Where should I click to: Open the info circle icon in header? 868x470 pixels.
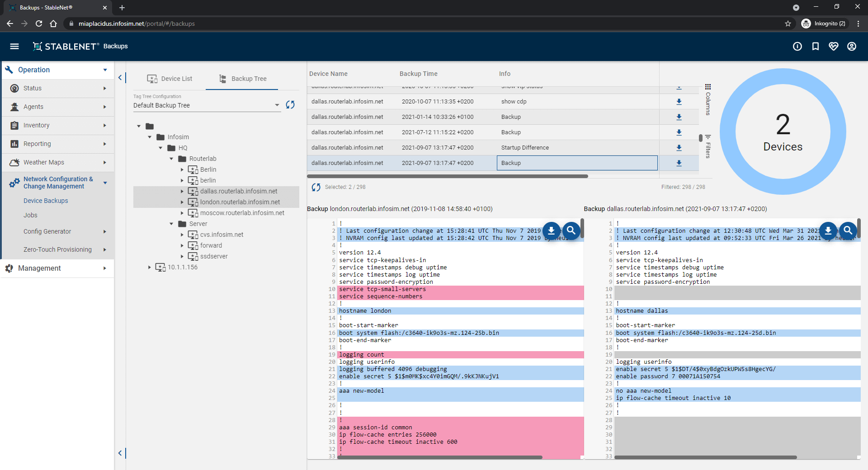pyautogui.click(x=797, y=46)
